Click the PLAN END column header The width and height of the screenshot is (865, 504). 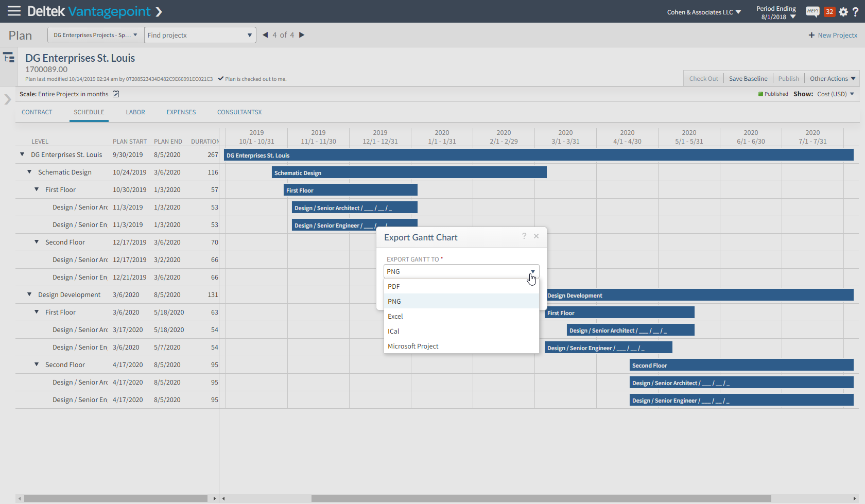pyautogui.click(x=168, y=141)
